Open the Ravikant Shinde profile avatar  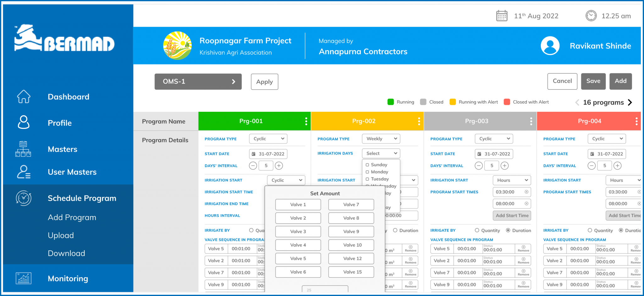click(549, 45)
